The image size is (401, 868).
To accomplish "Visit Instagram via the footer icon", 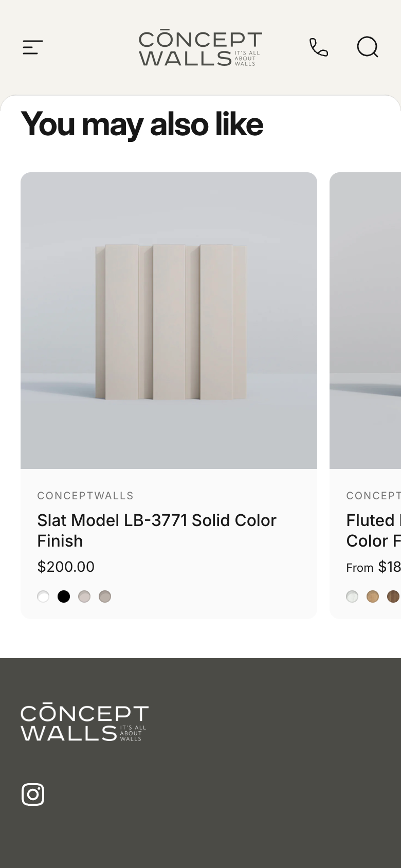I will coord(33,794).
